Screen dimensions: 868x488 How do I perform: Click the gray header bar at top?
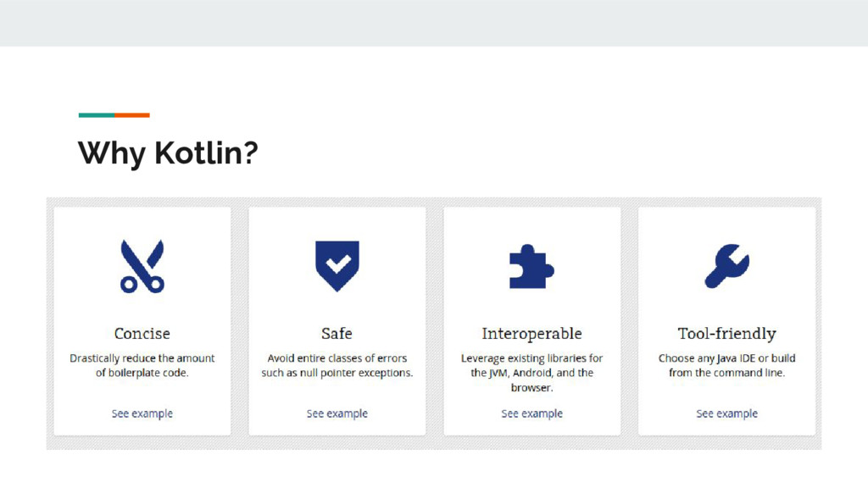(434, 23)
